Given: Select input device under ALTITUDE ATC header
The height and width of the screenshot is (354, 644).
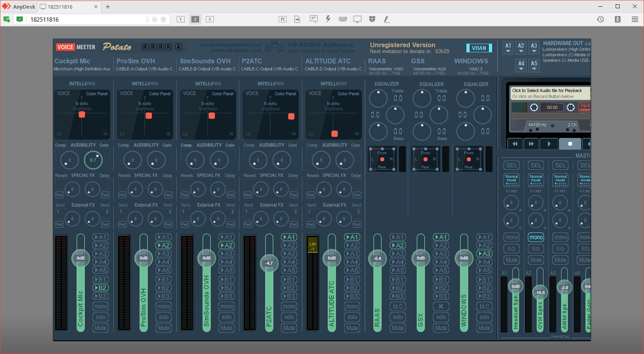Looking at the screenshot, I should [333, 69].
